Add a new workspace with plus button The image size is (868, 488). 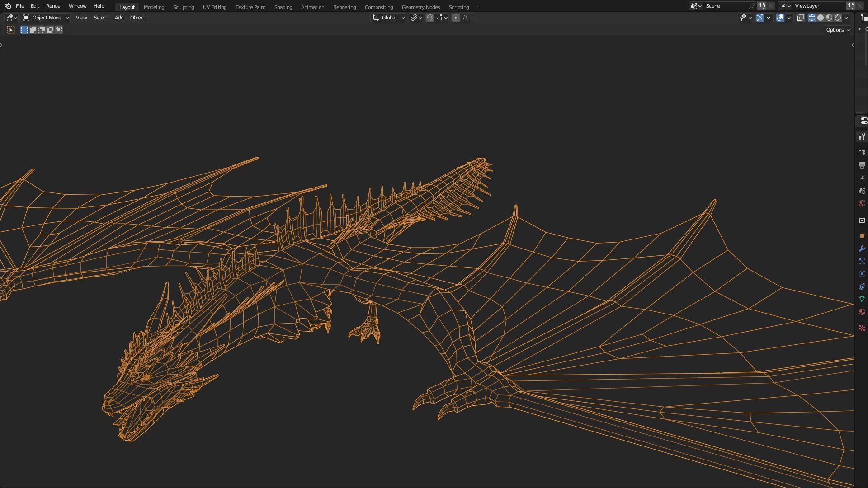click(x=478, y=7)
